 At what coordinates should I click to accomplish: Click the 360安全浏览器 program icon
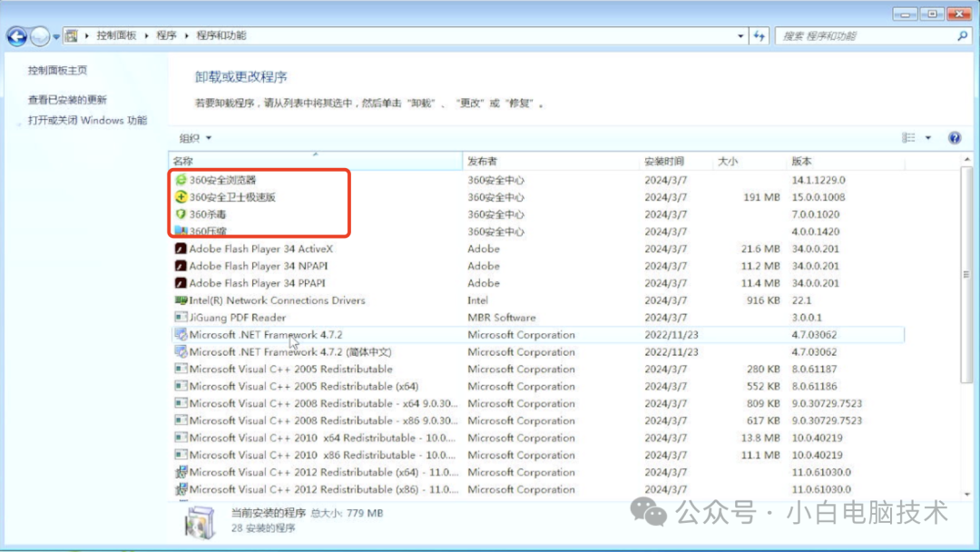pyautogui.click(x=181, y=180)
